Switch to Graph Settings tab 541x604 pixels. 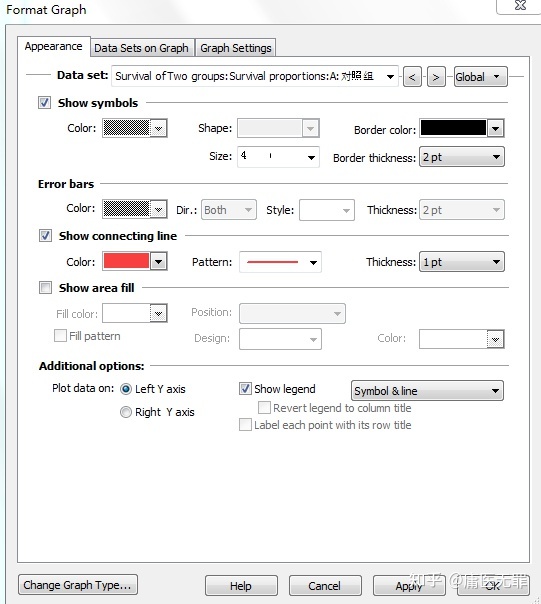click(236, 48)
